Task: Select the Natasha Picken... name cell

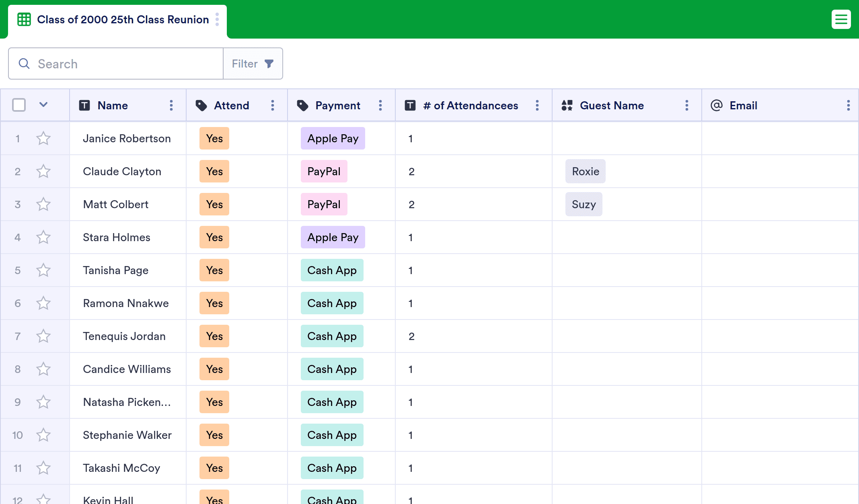Action: coord(128,402)
